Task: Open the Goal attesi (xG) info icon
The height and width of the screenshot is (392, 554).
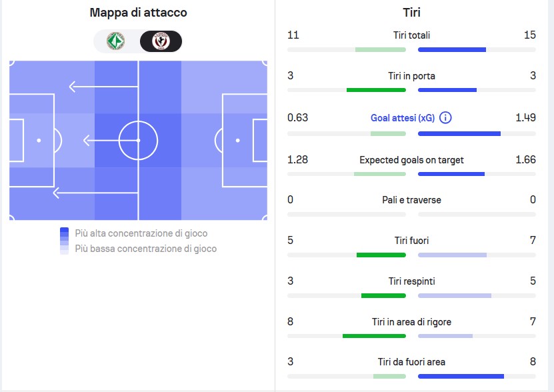Action: [445, 118]
